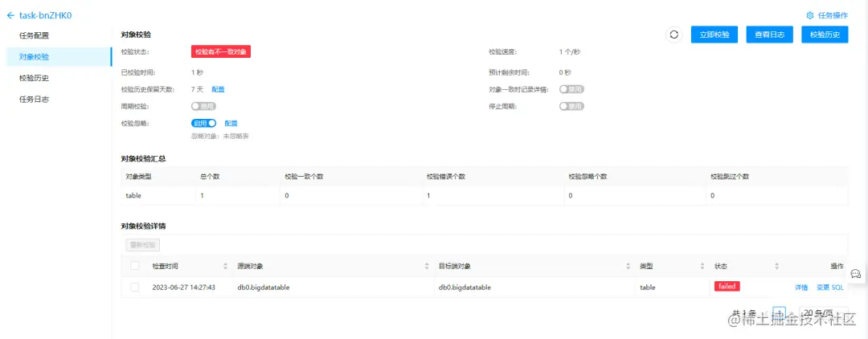Click the 校验错误个数 header in summary

pyautogui.click(x=445, y=177)
